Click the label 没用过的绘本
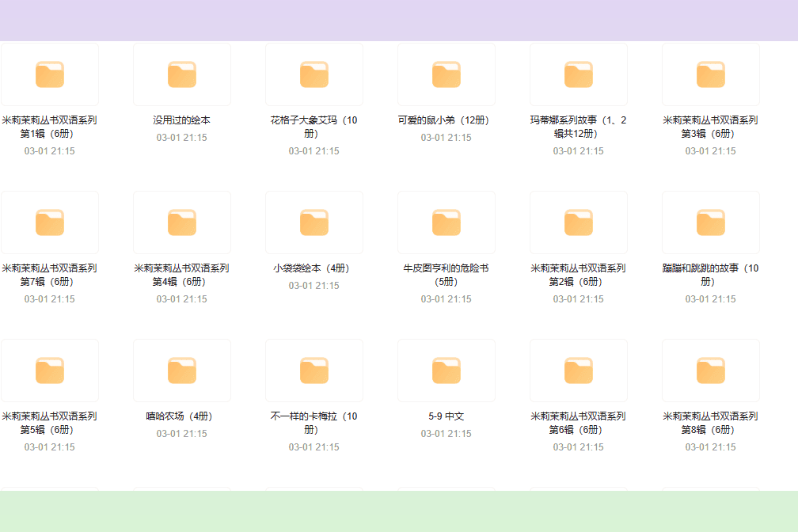 (x=182, y=120)
